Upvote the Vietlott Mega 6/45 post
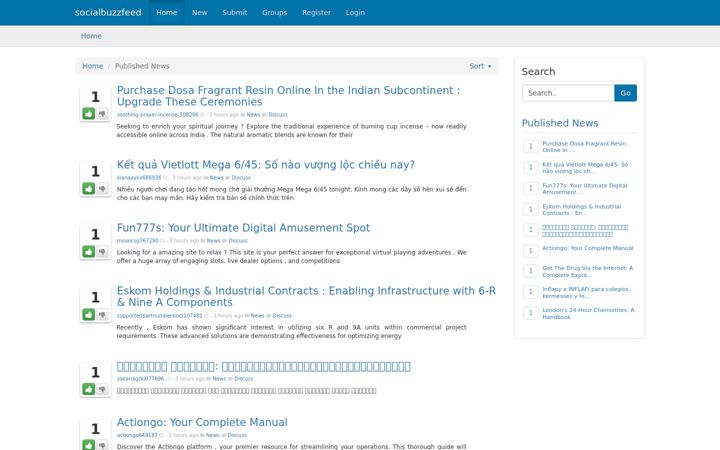Image resolution: width=720 pixels, height=450 pixels. [x=89, y=188]
